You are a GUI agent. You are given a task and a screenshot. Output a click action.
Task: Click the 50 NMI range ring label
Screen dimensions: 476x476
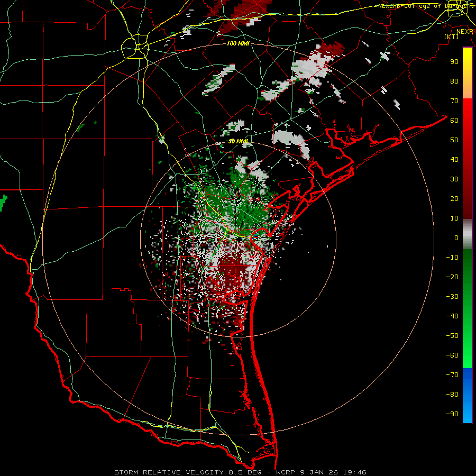(x=239, y=141)
